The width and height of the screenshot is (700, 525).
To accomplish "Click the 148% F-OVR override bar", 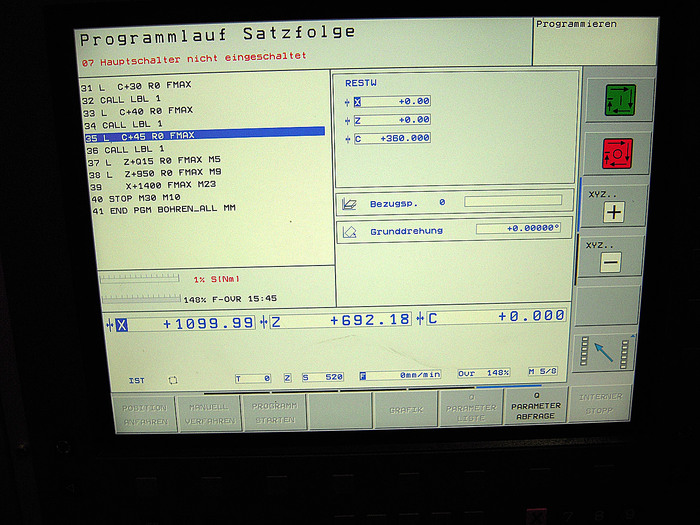I will 141,298.
